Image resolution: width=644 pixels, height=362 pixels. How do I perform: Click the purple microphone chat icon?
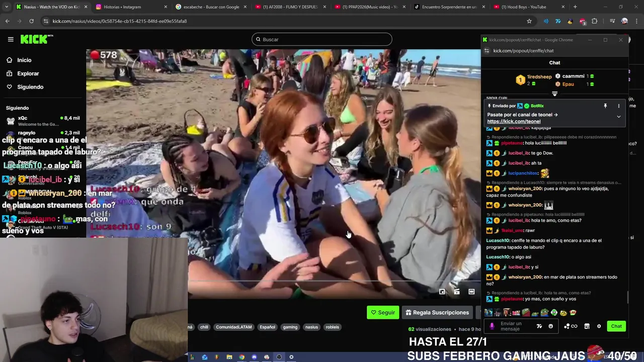[492, 326]
